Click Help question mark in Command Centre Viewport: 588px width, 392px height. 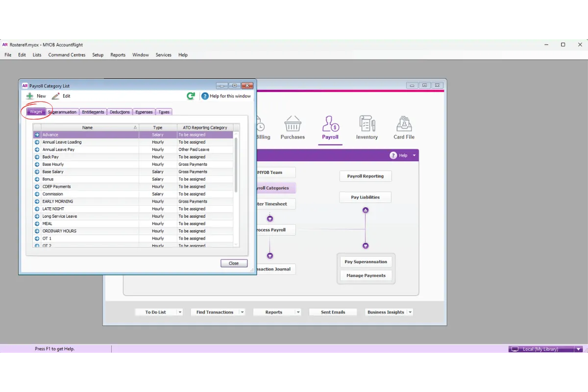coord(393,155)
